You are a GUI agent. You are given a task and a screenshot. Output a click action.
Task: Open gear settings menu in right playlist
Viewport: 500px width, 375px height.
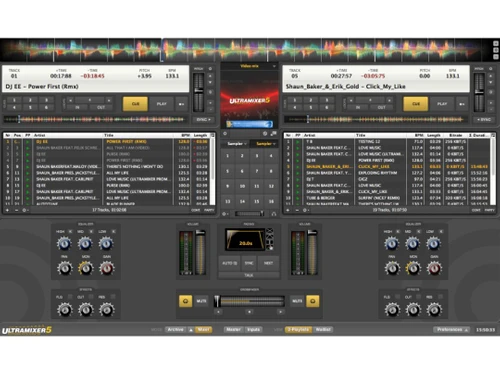click(x=305, y=210)
